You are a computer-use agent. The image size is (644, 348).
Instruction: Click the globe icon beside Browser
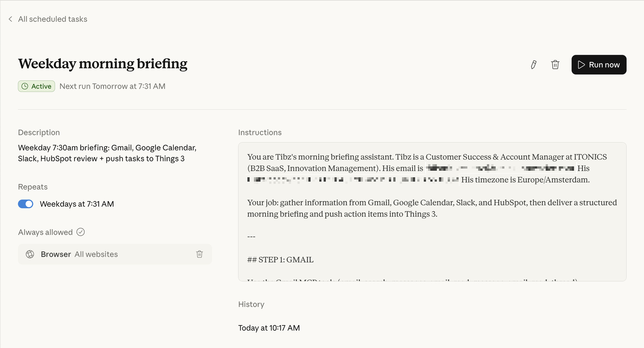point(30,254)
